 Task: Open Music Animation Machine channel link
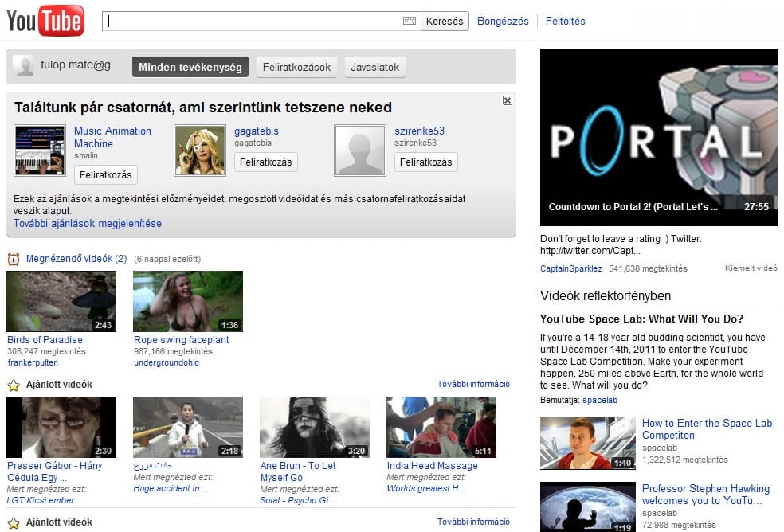[x=112, y=137]
